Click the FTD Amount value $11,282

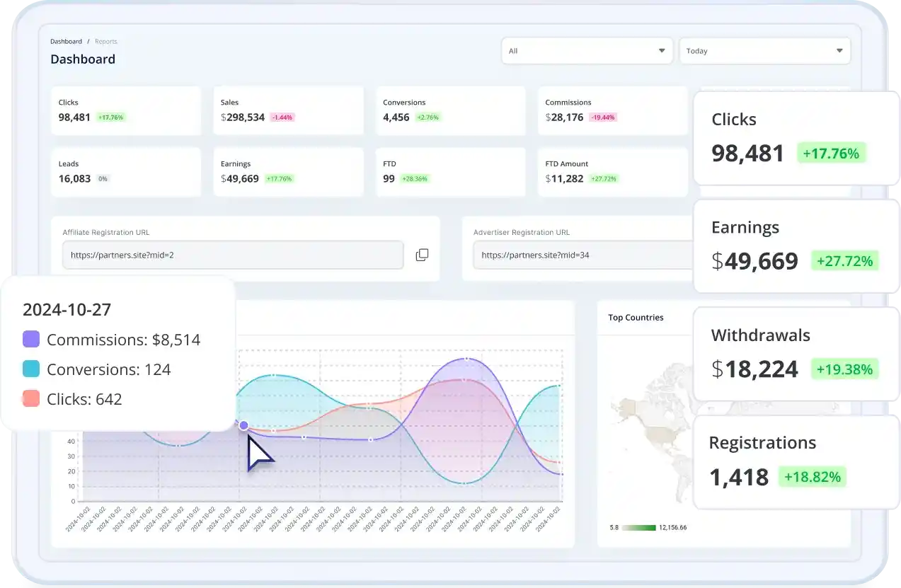[565, 179]
